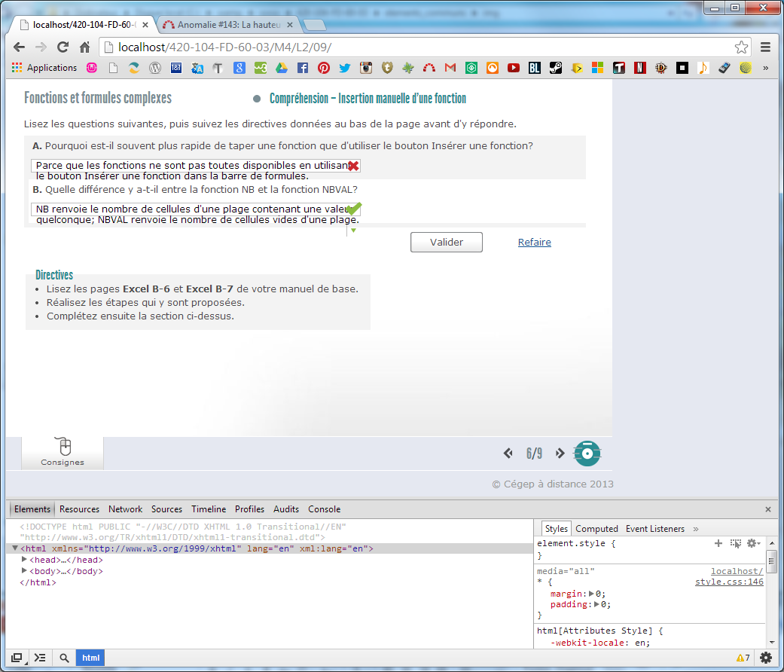The height and width of the screenshot is (672, 784).
Task: Show the DevTools console drawer icon
Action: [x=40, y=658]
